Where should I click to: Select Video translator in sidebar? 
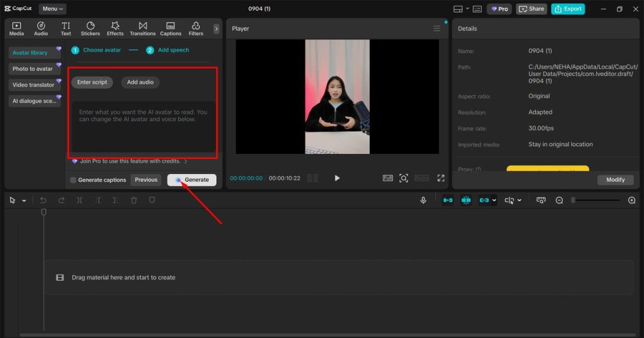point(33,85)
